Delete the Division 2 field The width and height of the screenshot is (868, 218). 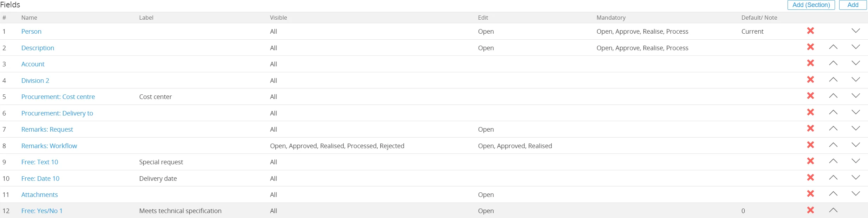pos(810,80)
